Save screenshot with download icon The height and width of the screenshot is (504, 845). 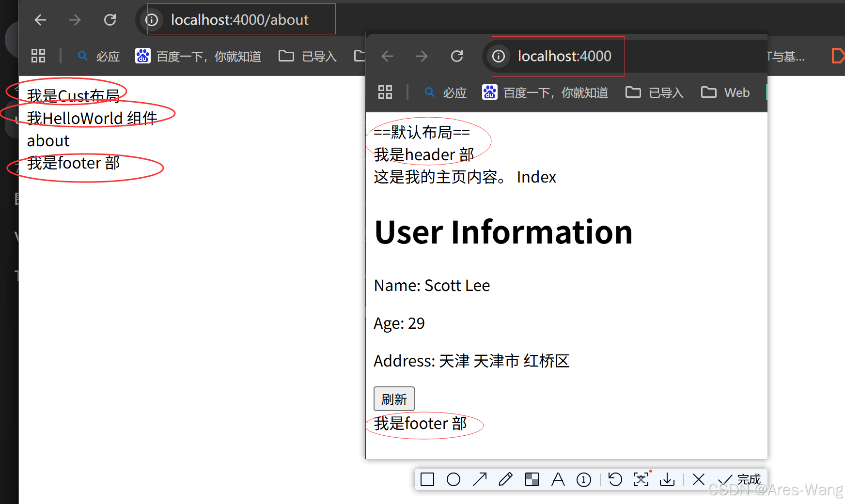point(667,479)
